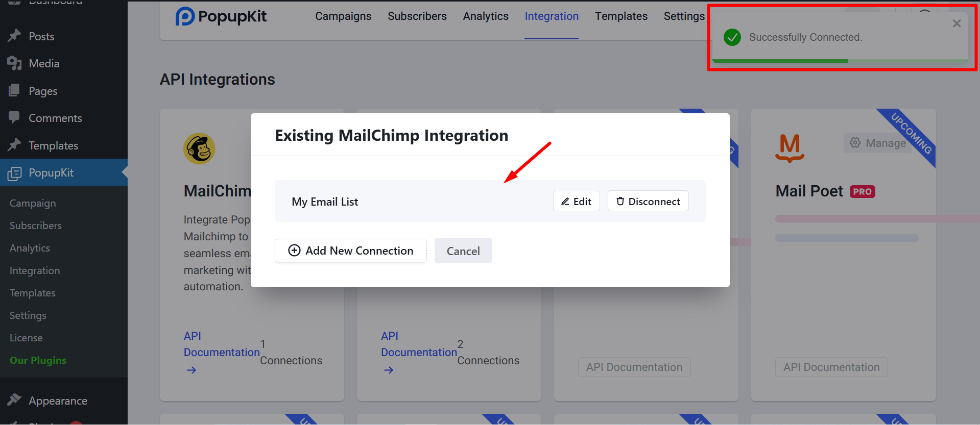Open the Subscribers tab in top navigation
980x425 pixels.
pyautogui.click(x=417, y=16)
